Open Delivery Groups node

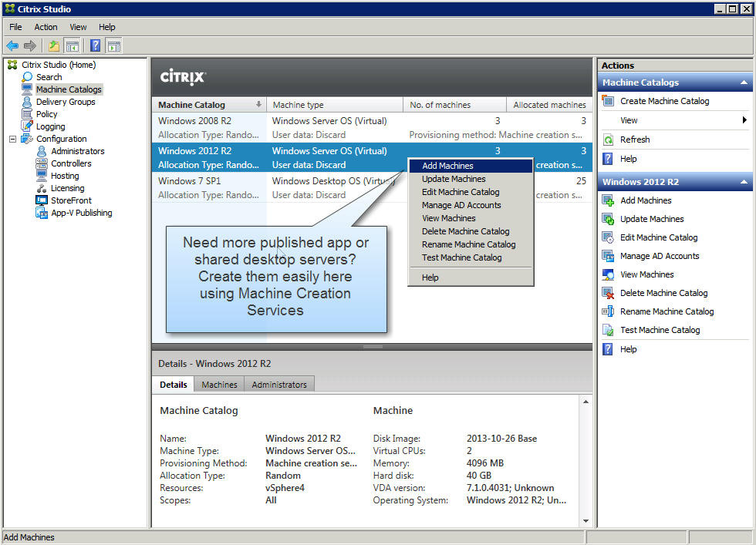66,102
